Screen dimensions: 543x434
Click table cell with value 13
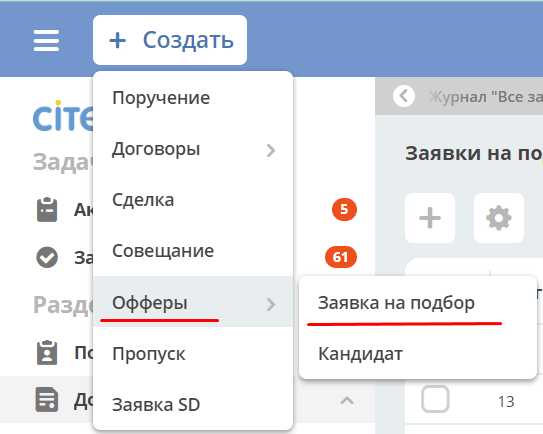pyautogui.click(x=506, y=402)
